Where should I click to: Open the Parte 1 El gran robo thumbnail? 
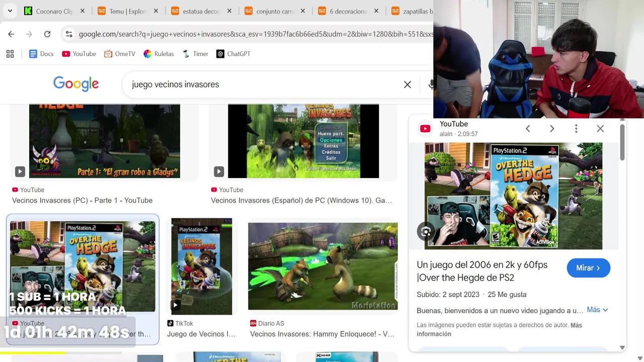point(105,141)
